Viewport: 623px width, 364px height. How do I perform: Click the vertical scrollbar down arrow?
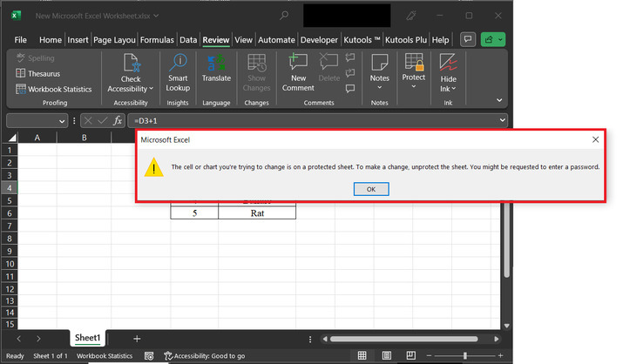(x=506, y=326)
